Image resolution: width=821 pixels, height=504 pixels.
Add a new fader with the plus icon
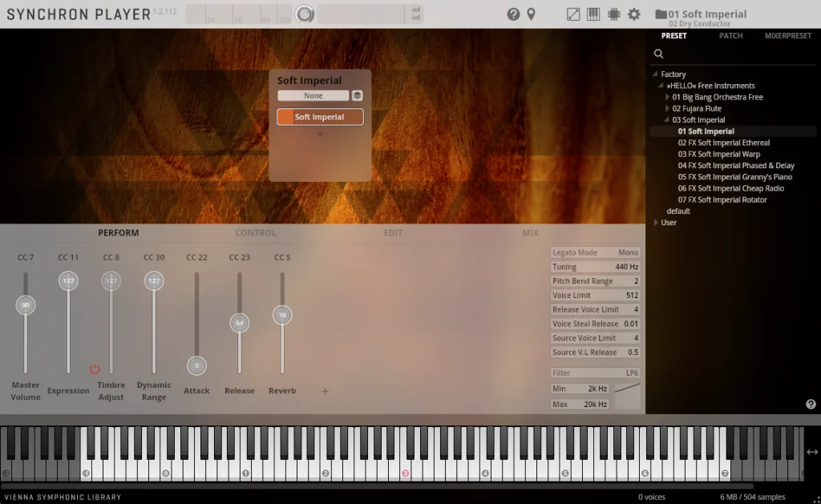click(325, 391)
